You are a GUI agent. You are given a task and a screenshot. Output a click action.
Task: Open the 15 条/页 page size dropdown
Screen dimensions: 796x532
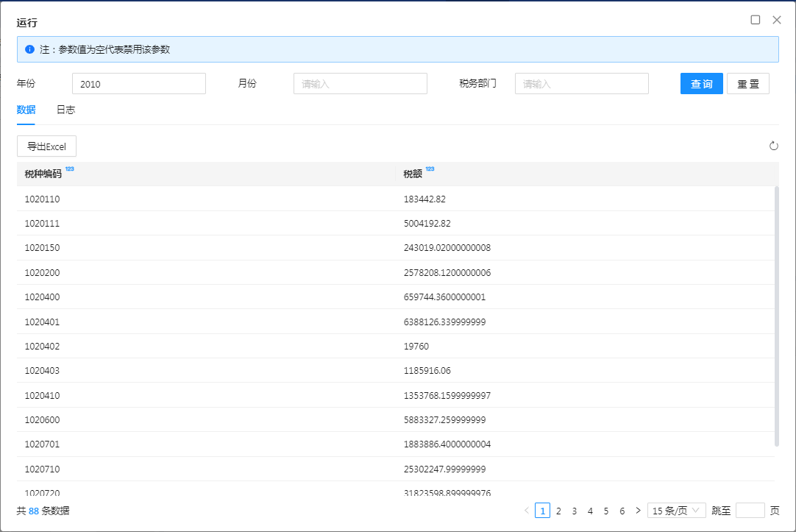(676, 511)
